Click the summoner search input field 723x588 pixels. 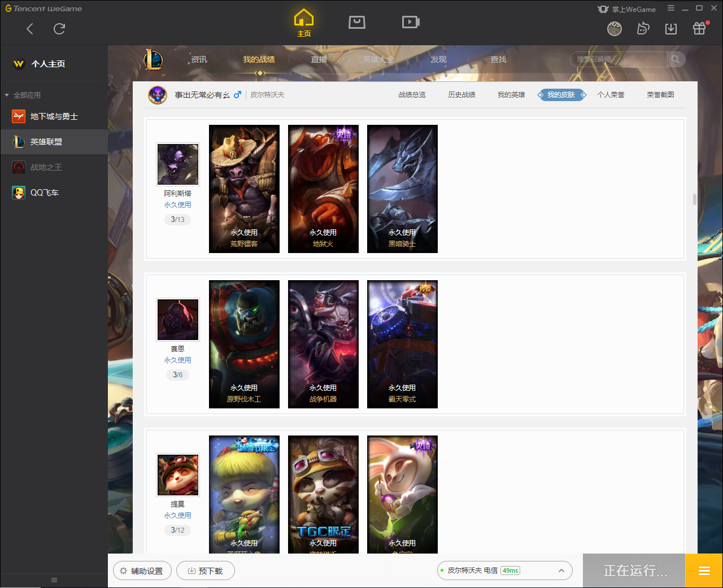point(619,59)
